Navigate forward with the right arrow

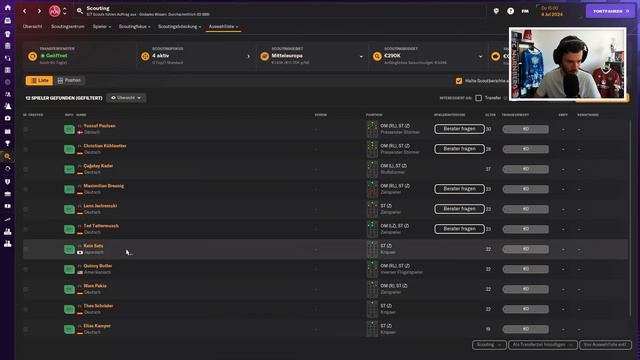tap(39, 11)
